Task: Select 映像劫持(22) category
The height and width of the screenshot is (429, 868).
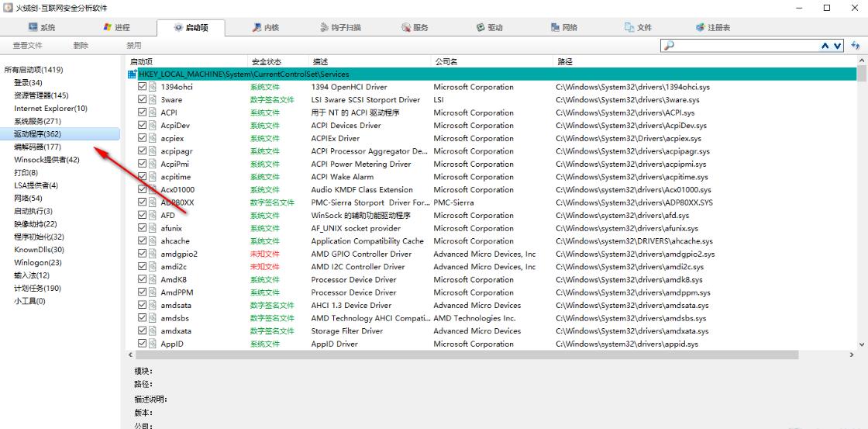Action: tap(36, 224)
